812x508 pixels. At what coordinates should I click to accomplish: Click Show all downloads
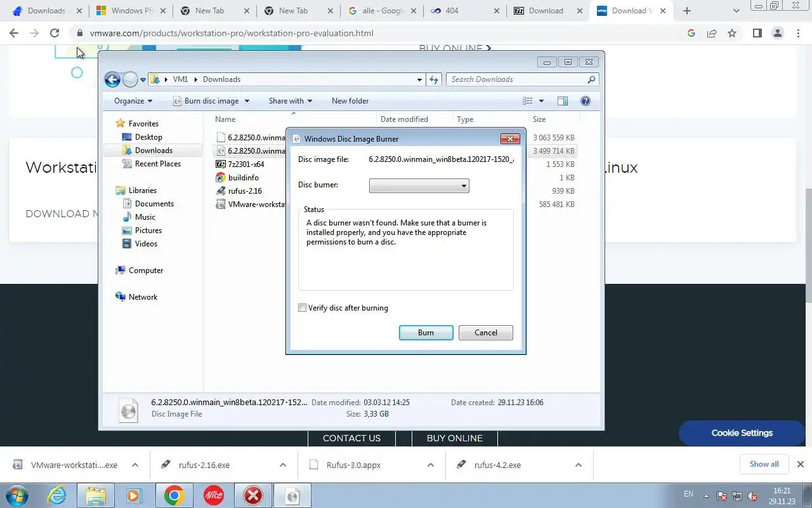coord(764,464)
